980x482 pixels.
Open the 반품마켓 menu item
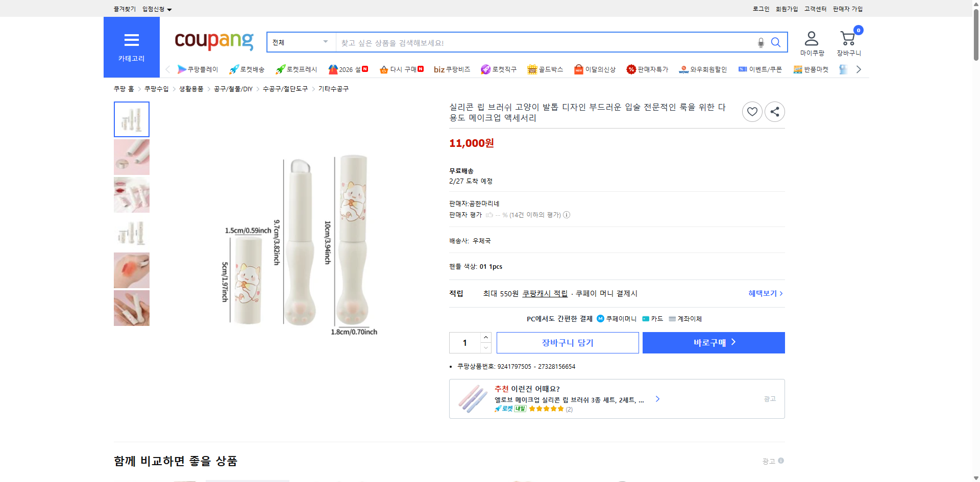coord(811,69)
